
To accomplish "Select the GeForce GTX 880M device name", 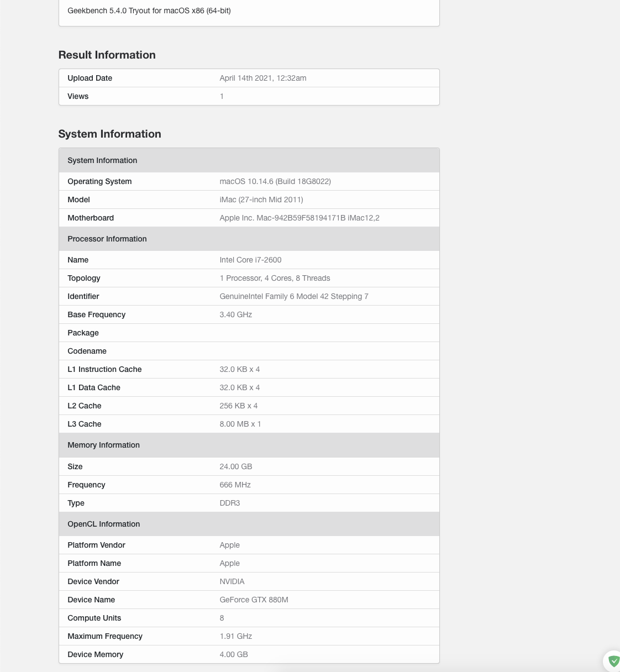I will click(x=254, y=600).
